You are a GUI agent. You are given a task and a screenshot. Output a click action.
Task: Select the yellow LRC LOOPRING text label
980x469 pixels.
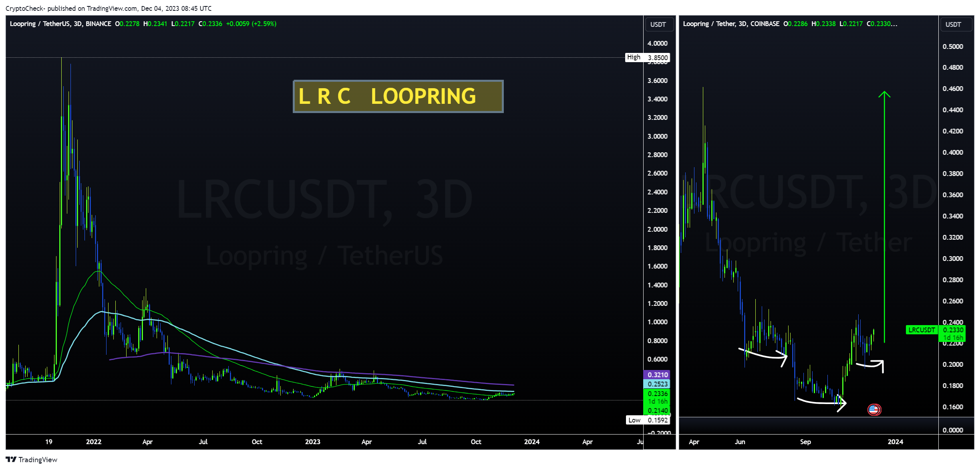tap(398, 96)
